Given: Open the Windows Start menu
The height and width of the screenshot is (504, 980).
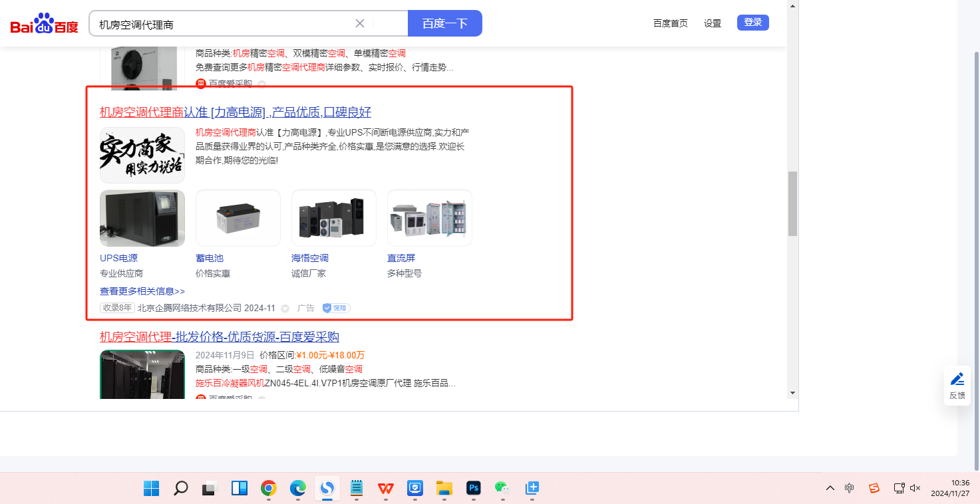Looking at the screenshot, I should [152, 489].
